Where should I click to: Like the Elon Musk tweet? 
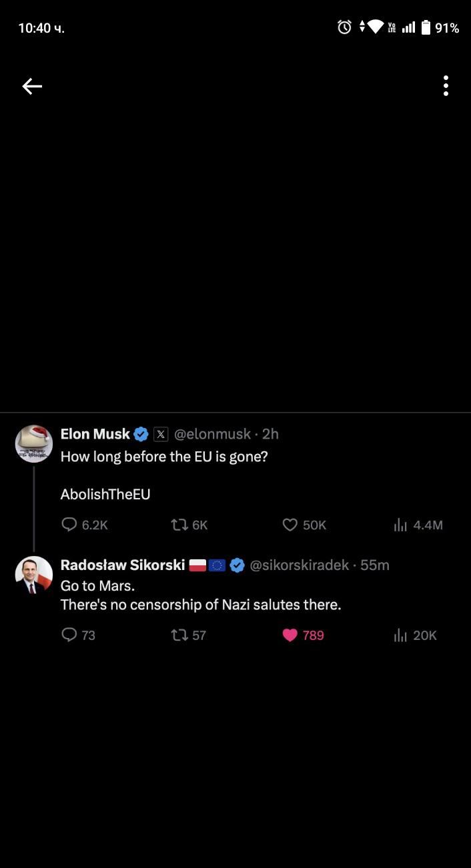290,525
